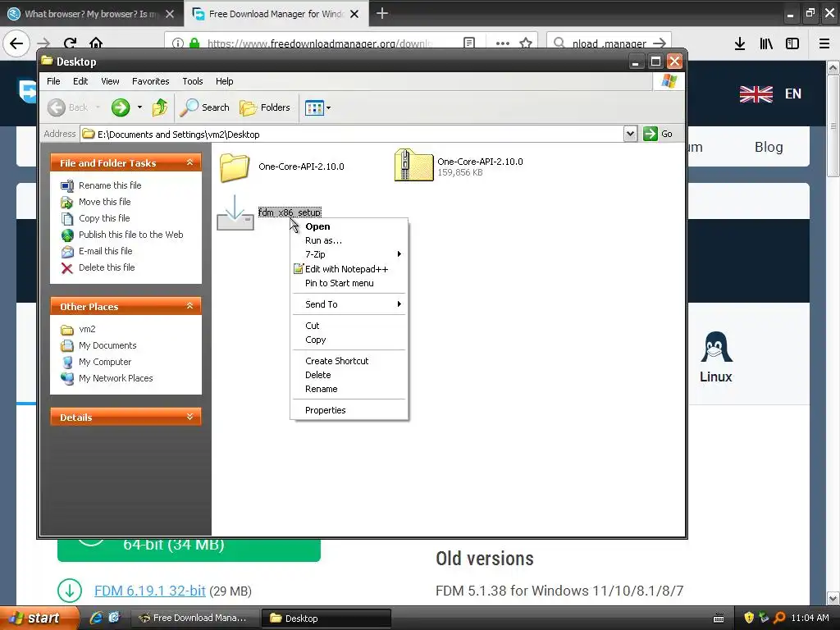Screen dimensions: 840x630
Task: Open the File menu in Explorer
Action: point(53,81)
